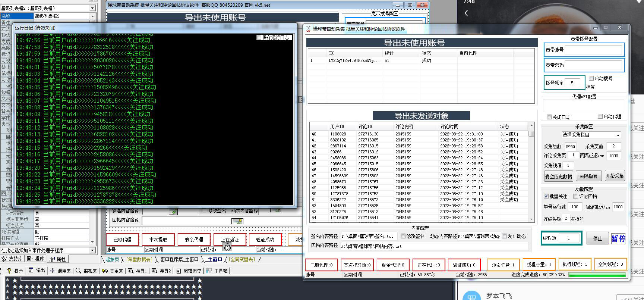Expand the 超级列表框2 component dropdown

click(92, 8)
